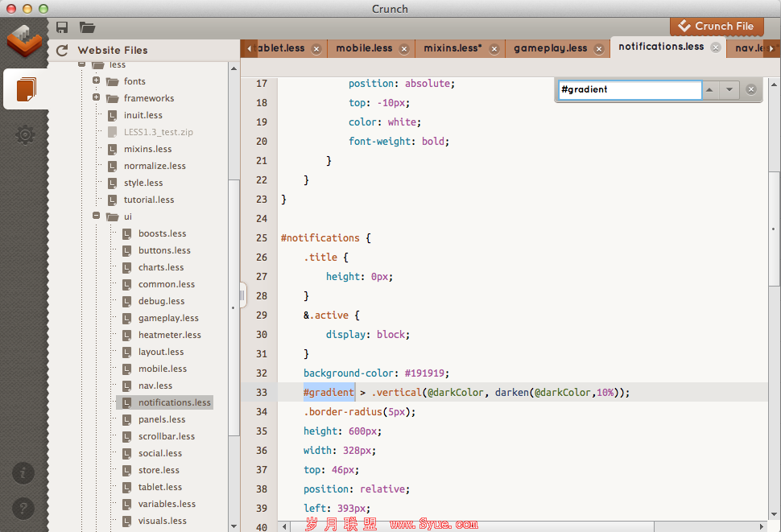This screenshot has width=781, height=532.
Task: Close the mixins.less tab
Action: click(494, 49)
